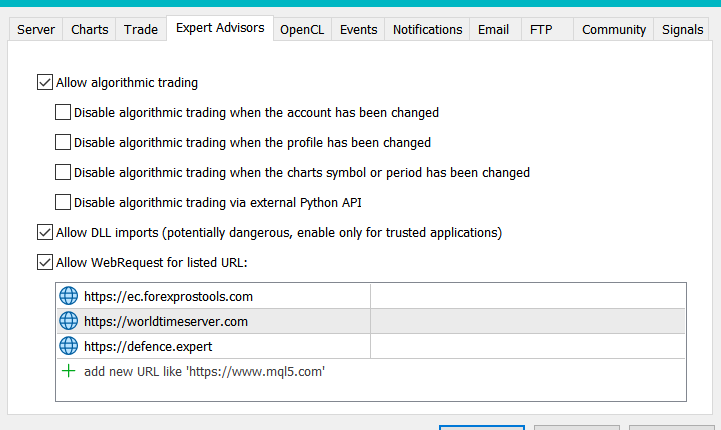Enable disable trading when account changed
Image resolution: width=721 pixels, height=430 pixels.
click(x=63, y=113)
